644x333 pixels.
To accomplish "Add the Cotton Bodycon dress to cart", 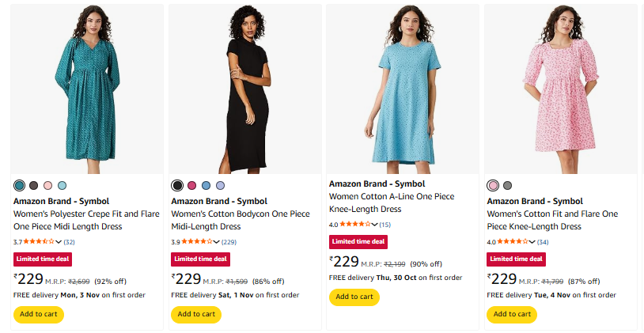I will click(x=196, y=314).
